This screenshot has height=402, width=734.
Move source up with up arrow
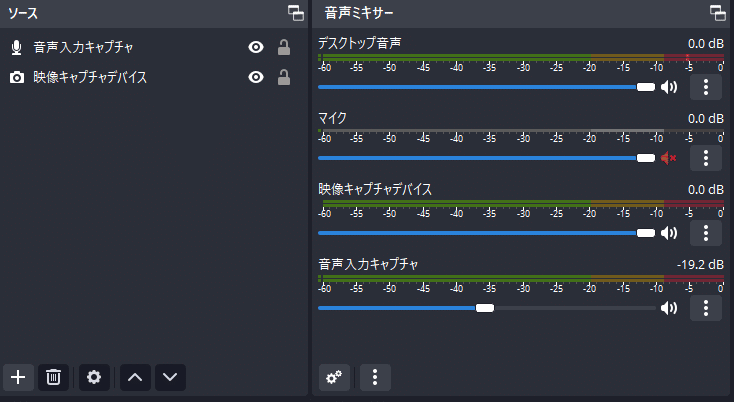[135, 377]
